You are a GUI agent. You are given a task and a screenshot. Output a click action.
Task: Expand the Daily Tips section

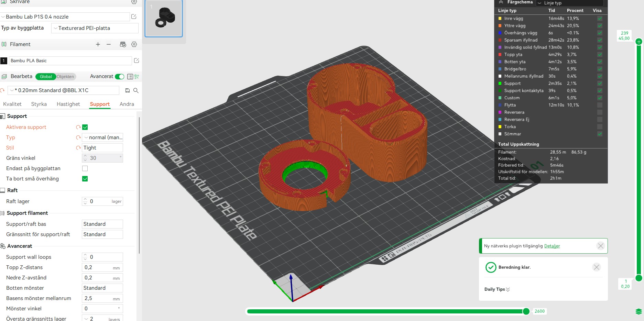497,289
